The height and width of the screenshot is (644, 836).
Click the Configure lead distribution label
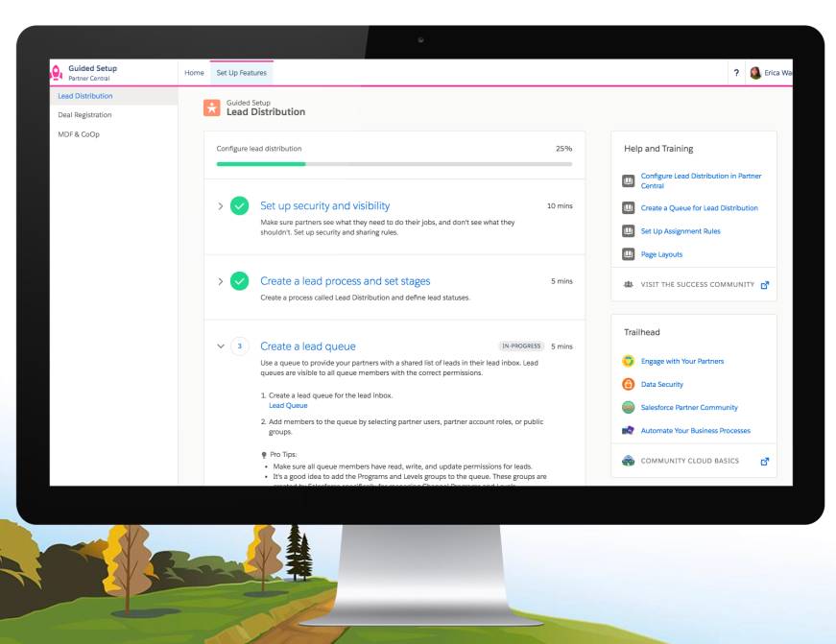point(258,148)
